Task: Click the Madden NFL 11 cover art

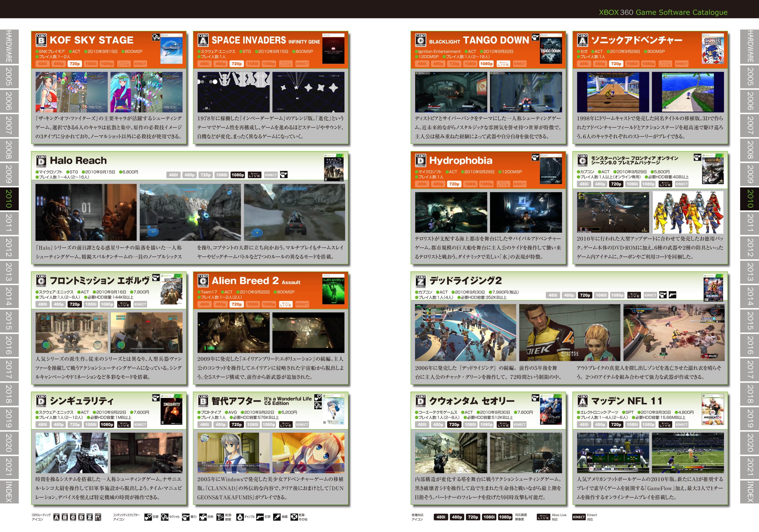Action: coord(713,410)
